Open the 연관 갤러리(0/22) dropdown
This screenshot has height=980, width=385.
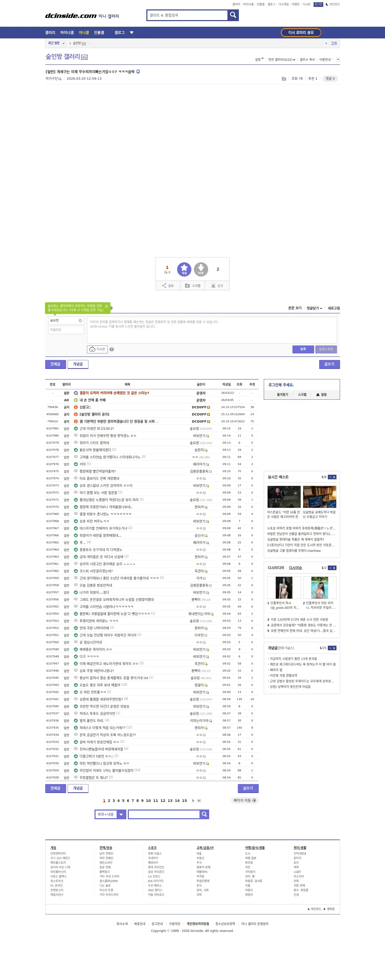coord(281,60)
